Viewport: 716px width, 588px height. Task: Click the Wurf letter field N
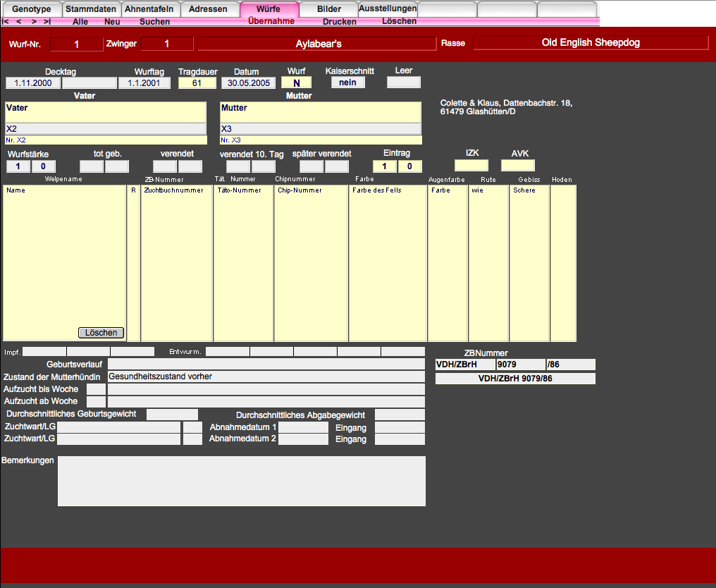coord(297,82)
